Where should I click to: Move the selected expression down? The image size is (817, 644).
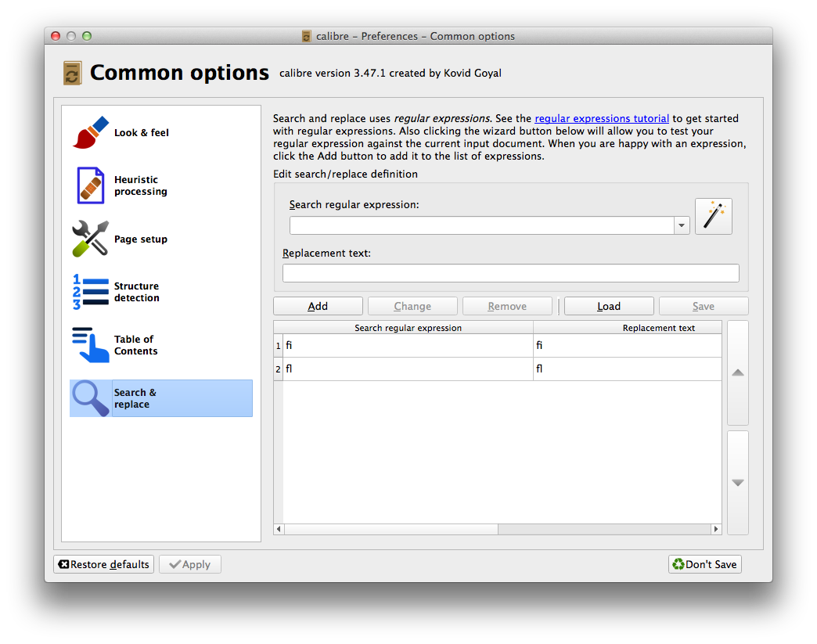click(737, 483)
